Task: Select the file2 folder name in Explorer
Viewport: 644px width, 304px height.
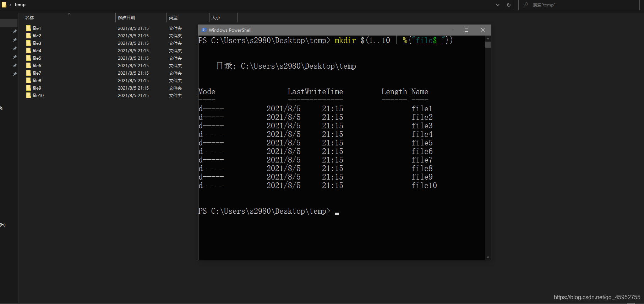Action: [37, 36]
